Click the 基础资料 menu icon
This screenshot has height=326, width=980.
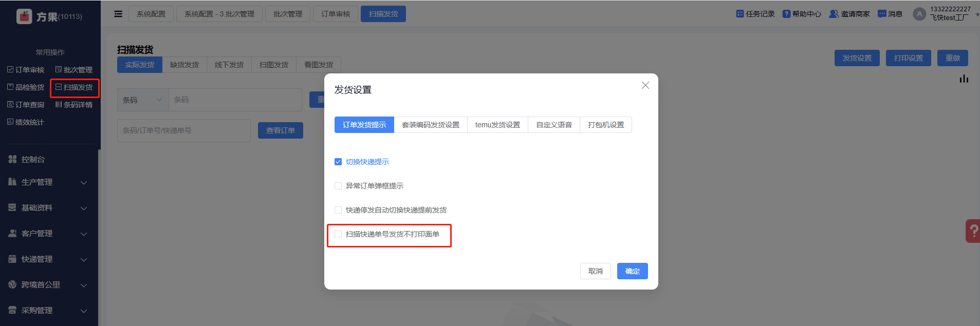click(x=12, y=207)
